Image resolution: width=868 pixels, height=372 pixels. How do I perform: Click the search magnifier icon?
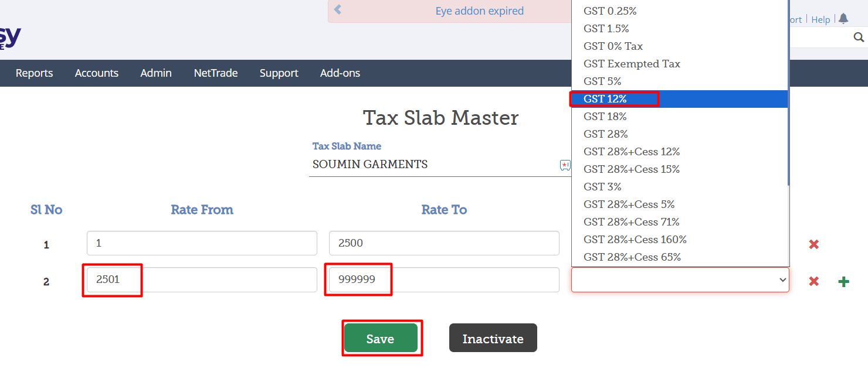pyautogui.click(x=859, y=37)
